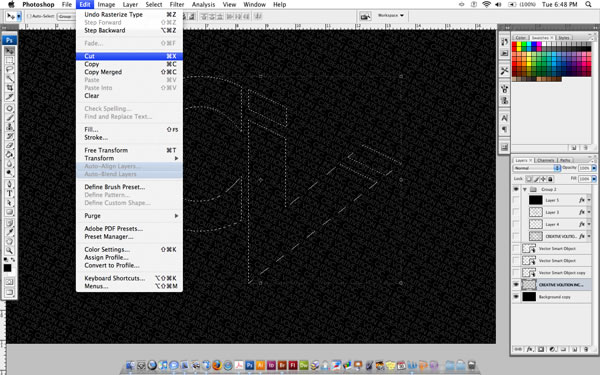Select the Clone Stamp tool

(10, 127)
